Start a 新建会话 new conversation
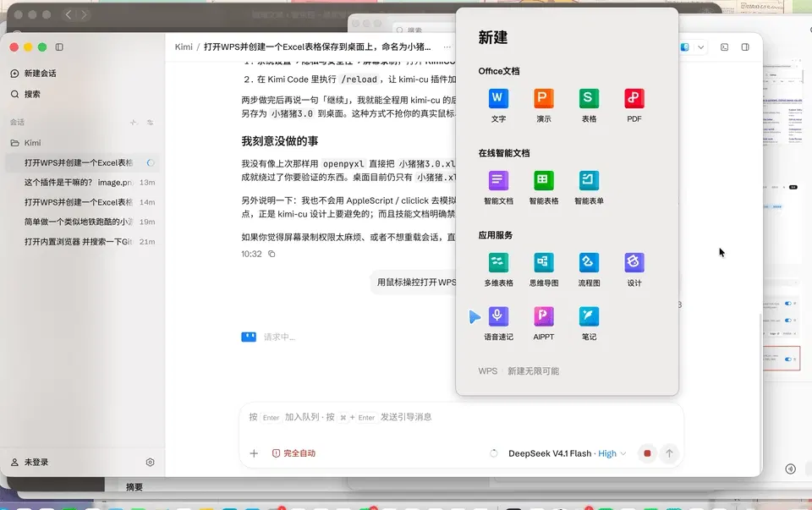The width and height of the screenshot is (812, 510). (33, 74)
